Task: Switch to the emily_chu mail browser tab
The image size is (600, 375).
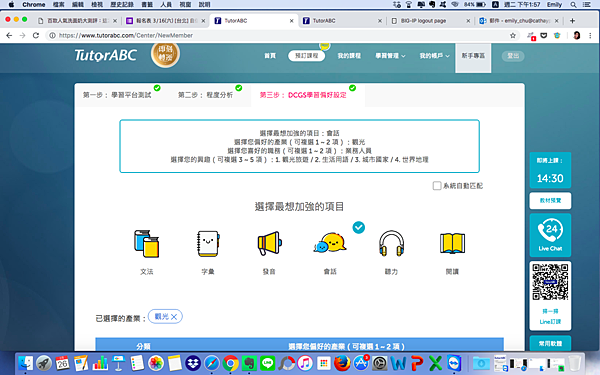Action: tap(519, 21)
